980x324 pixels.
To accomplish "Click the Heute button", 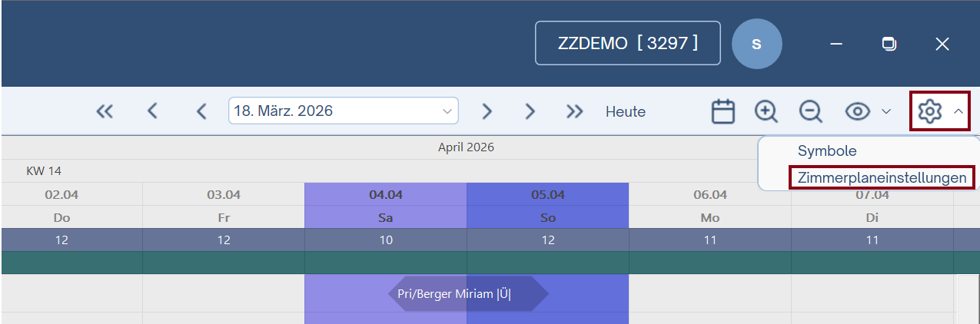I will pyautogui.click(x=626, y=111).
